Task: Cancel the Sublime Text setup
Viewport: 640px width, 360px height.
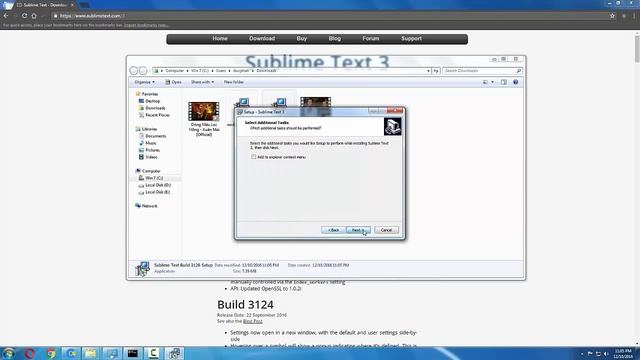Action: [x=386, y=230]
